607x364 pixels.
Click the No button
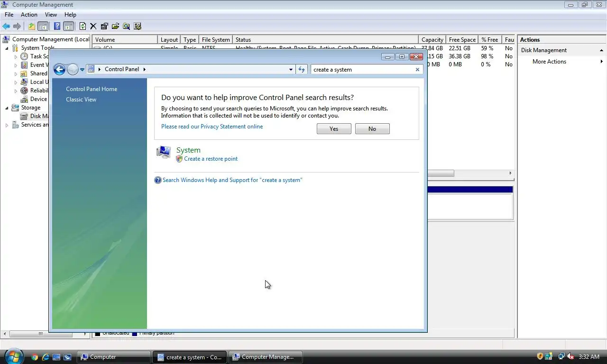(372, 129)
